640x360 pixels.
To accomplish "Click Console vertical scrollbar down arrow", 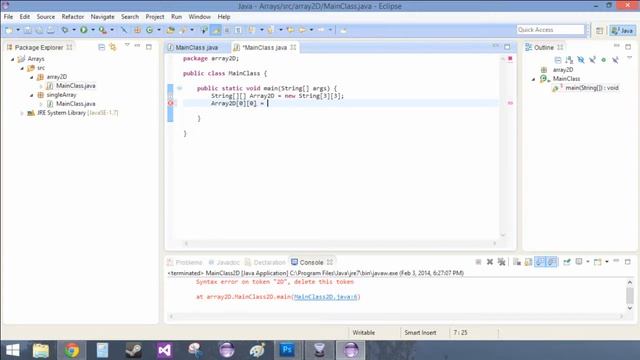I will coord(630,308).
